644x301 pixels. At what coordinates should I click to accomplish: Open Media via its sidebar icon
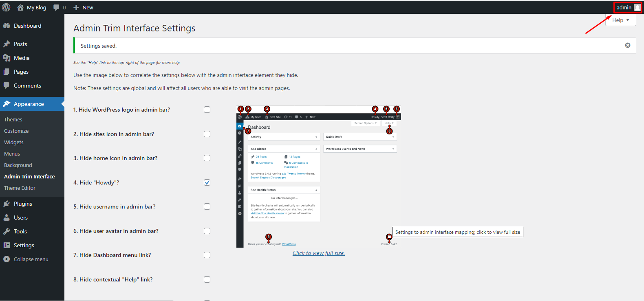pos(7,58)
